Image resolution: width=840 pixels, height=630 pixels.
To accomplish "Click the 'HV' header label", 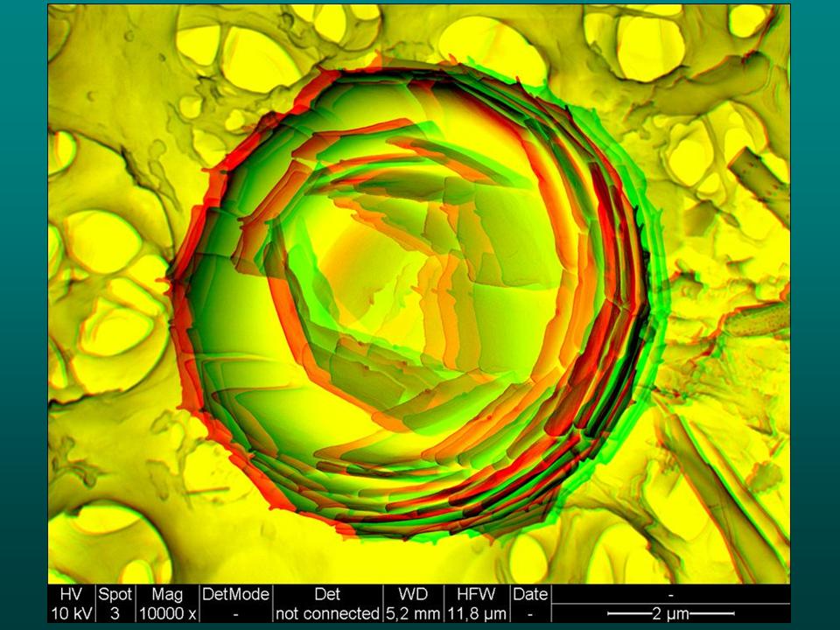I will (x=71, y=594).
